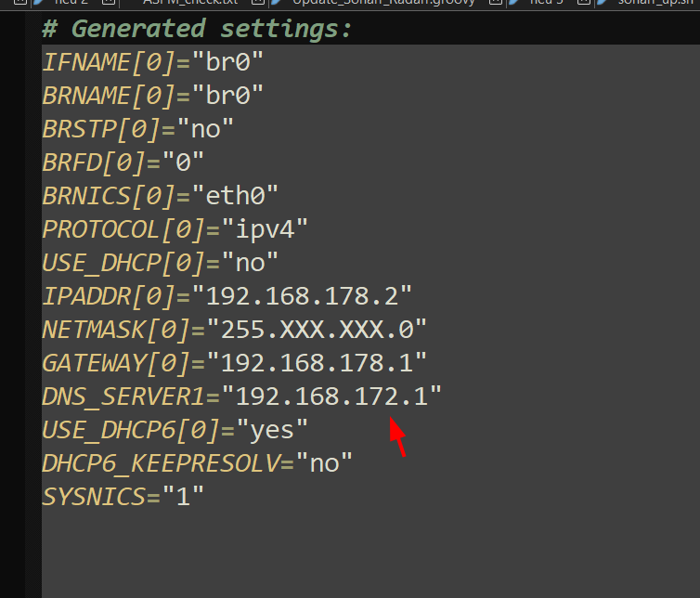Viewport: 700px width, 598px height.
Task: Click the SYSNICS="1" line
Action: [123, 497]
